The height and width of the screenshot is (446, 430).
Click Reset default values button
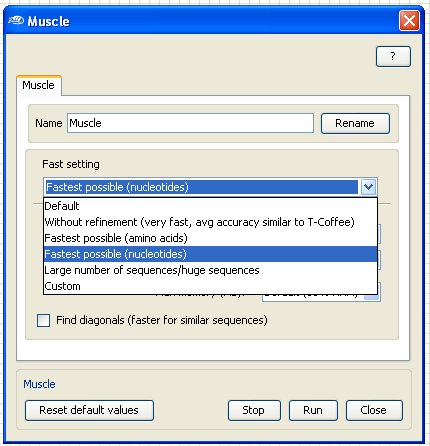pyautogui.click(x=89, y=410)
